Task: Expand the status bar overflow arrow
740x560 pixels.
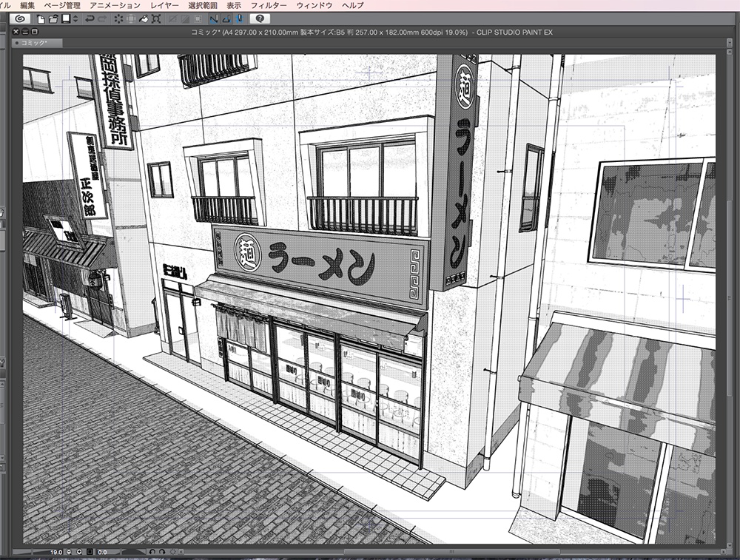Action: pyautogui.click(x=182, y=551)
